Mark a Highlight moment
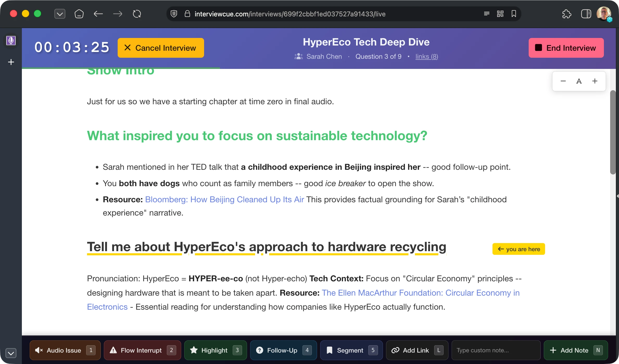This screenshot has height=364, width=619. coord(216,350)
